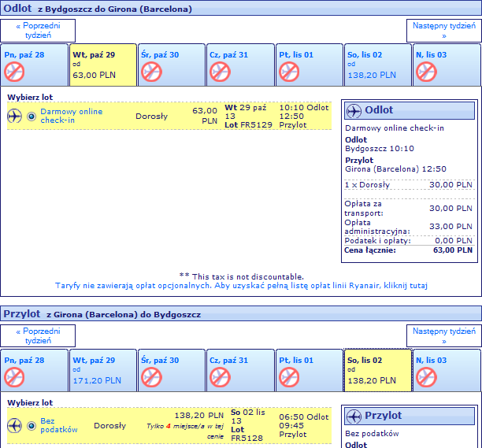Click no-flight icon under Cz, paź 31 in Odlot
The height and width of the screenshot is (448, 482).
pos(220,72)
